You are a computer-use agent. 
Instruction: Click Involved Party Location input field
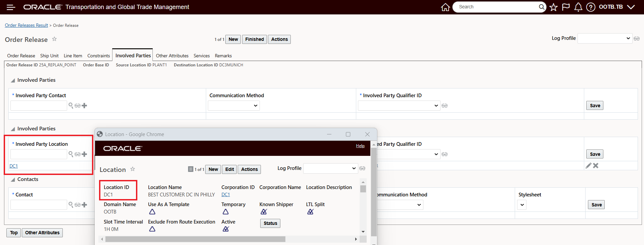coord(39,154)
